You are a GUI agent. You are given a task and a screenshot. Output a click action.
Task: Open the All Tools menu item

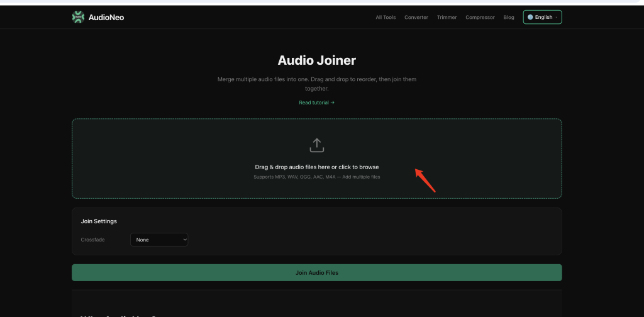(x=386, y=17)
